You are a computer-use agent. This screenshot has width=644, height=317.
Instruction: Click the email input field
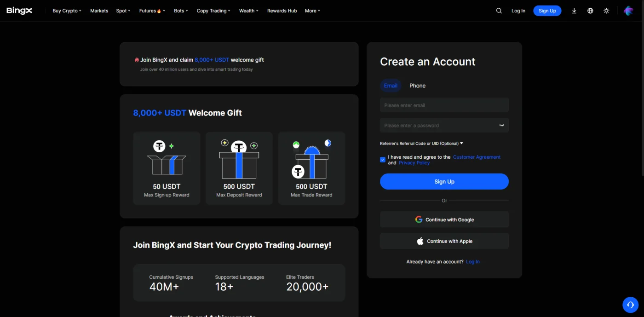click(x=444, y=105)
